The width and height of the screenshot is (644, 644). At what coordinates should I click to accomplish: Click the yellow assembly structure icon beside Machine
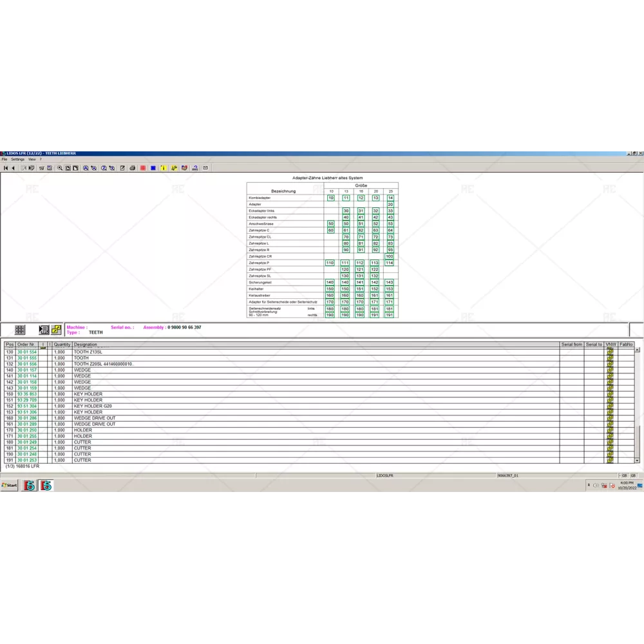tap(57, 330)
